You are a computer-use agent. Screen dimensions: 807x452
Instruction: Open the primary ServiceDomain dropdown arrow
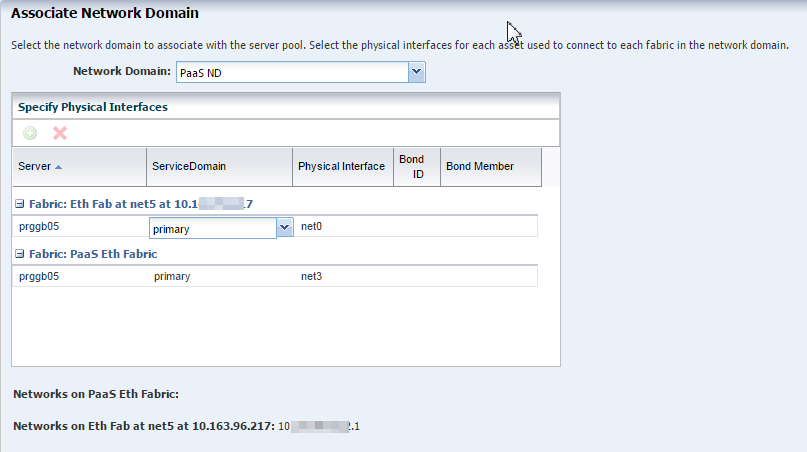(284, 228)
